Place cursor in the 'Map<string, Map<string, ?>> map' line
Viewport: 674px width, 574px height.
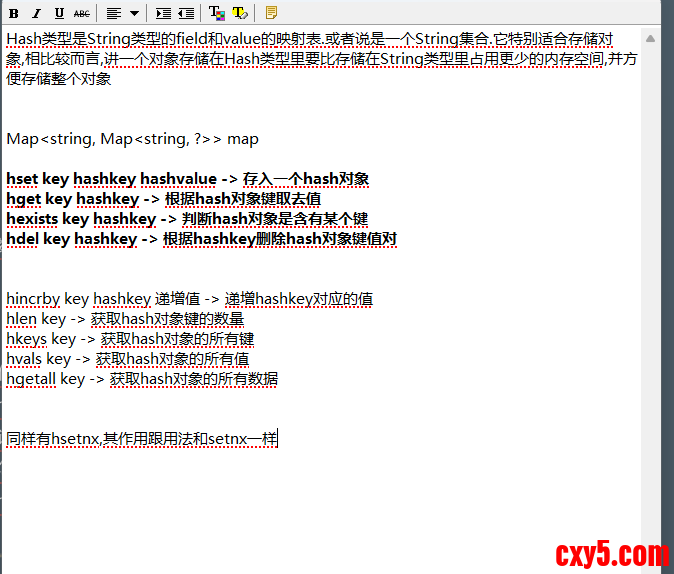pyautogui.click(x=132, y=139)
